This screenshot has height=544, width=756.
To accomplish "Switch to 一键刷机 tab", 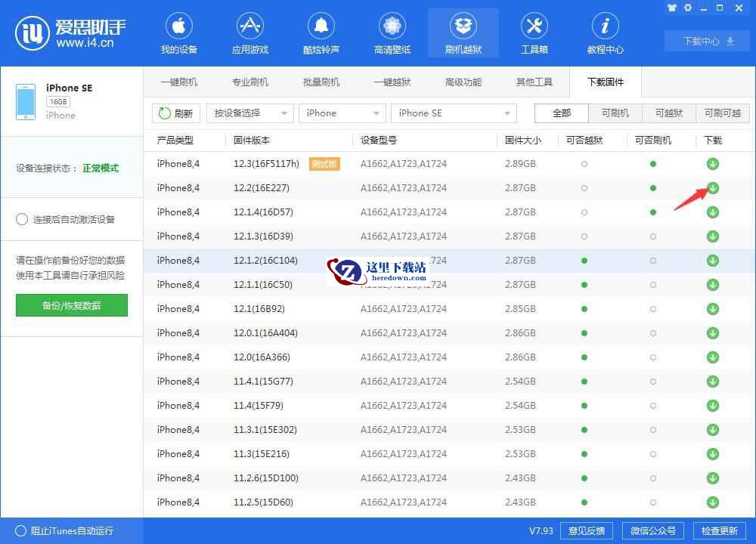I will 179,82.
